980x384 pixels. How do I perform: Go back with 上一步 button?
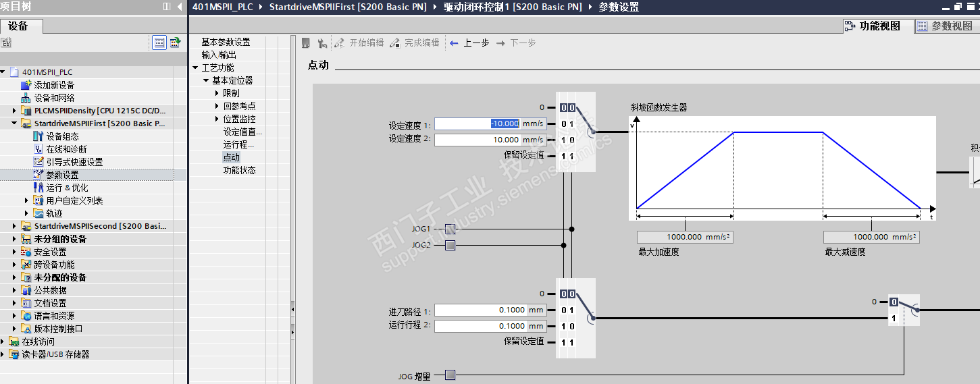click(470, 43)
